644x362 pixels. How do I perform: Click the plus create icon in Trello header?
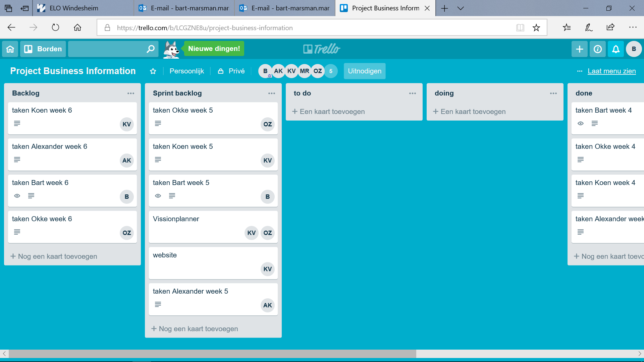(x=579, y=49)
